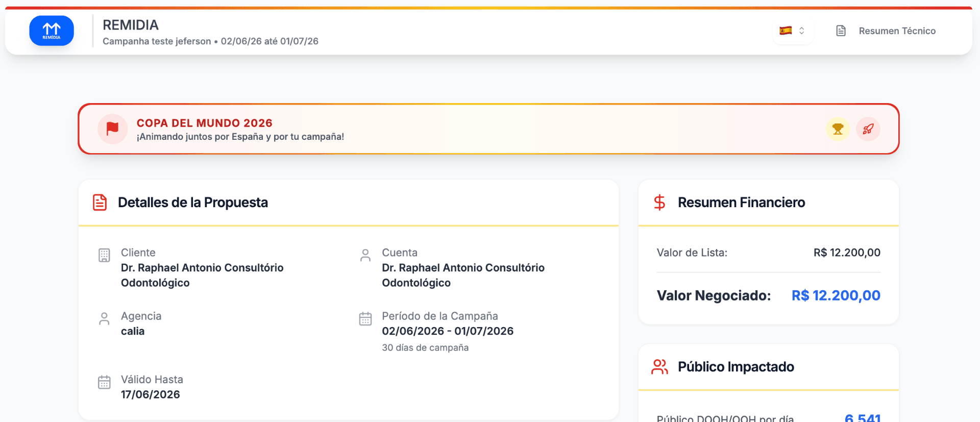Click the calendar icon by Válido Hasta
The width and height of the screenshot is (980, 422).
click(104, 382)
